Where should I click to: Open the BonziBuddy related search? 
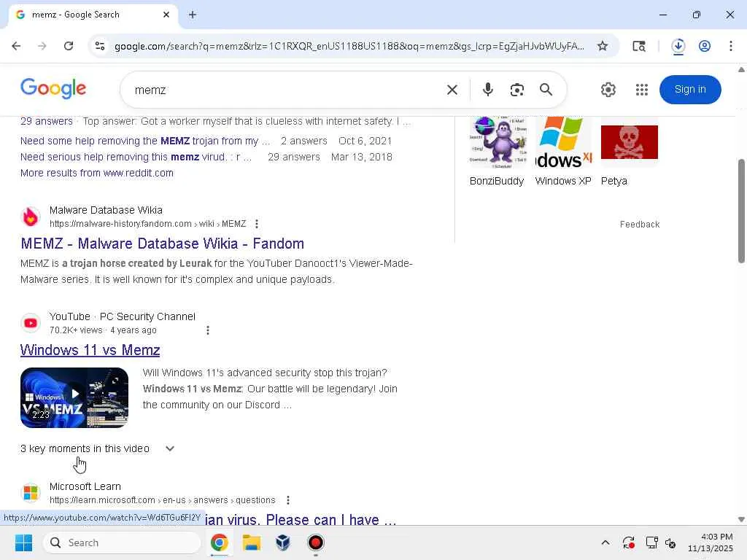(497, 152)
